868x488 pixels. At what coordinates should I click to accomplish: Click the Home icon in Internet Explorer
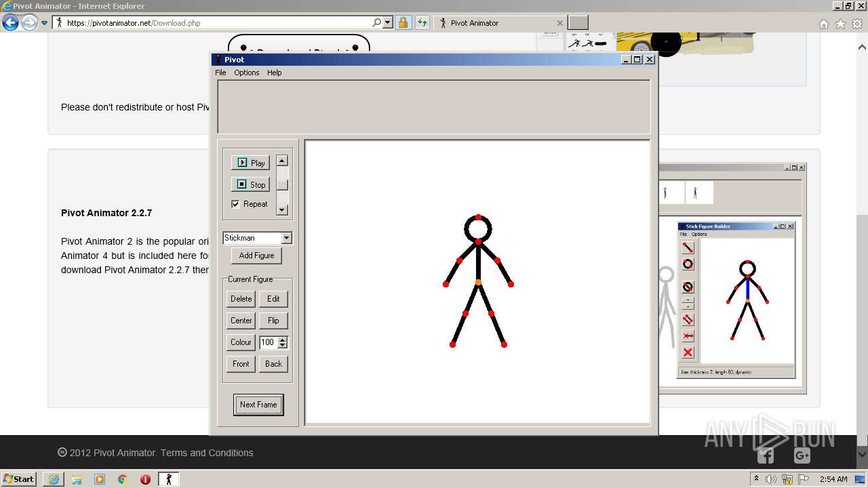click(823, 24)
